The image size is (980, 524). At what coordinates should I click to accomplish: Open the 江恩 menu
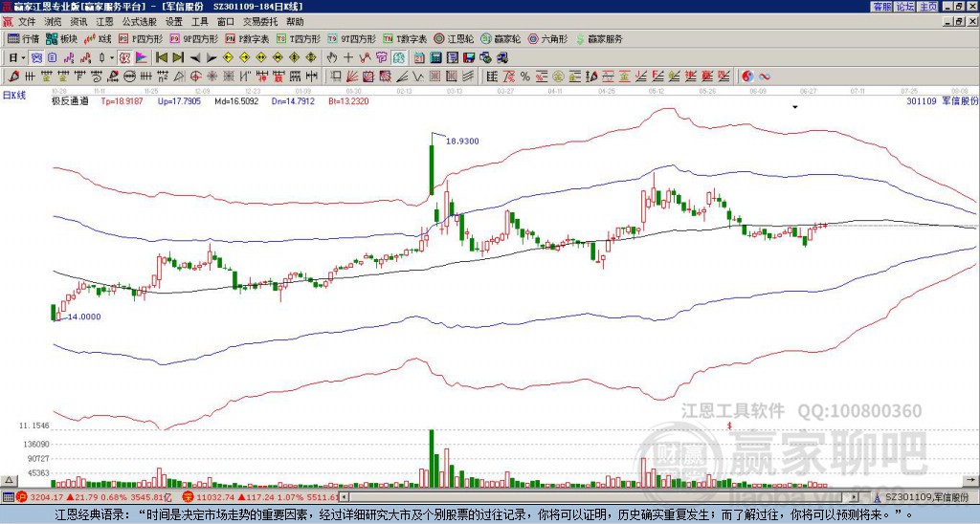click(x=105, y=22)
